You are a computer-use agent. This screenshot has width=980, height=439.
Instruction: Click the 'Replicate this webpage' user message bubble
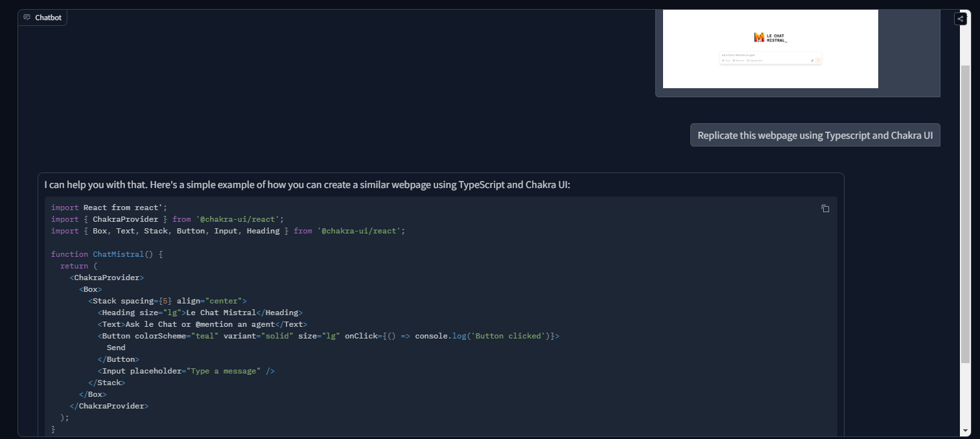coord(815,135)
